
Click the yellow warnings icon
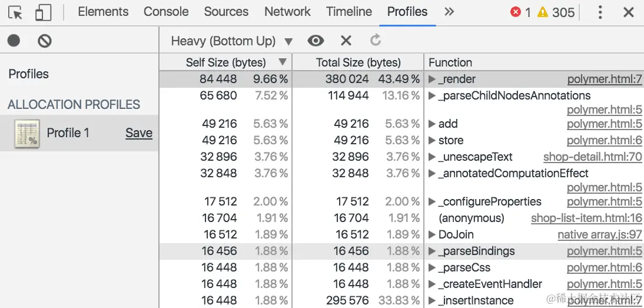(x=542, y=12)
